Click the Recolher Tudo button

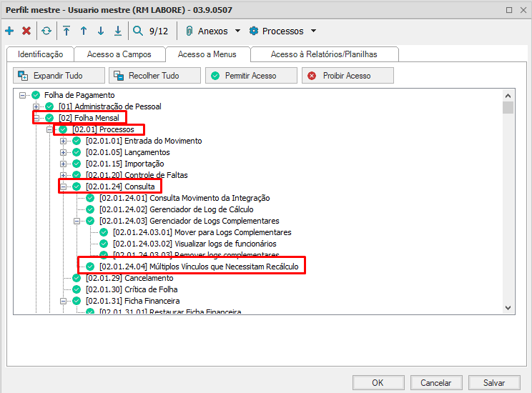[154, 75]
